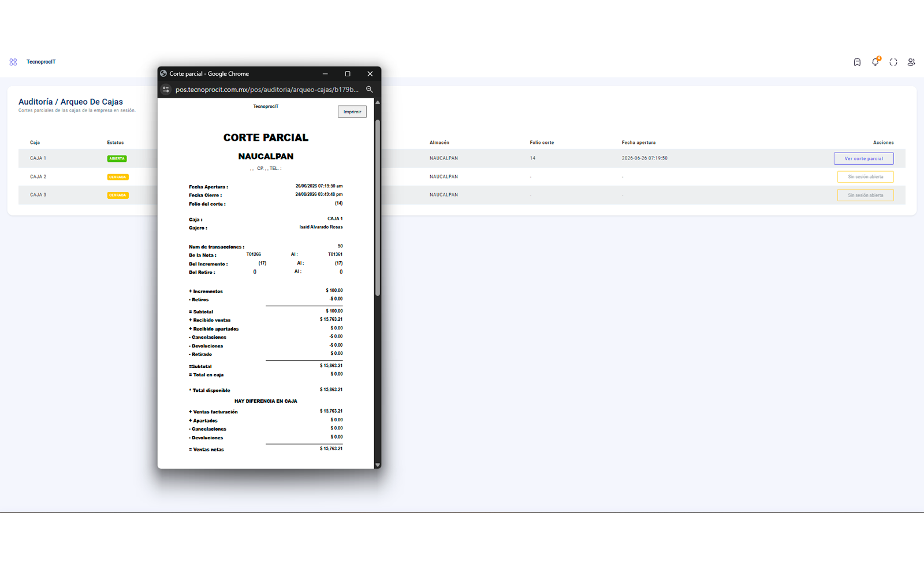Click the CAJA 1 cell in table
Screen dimensions: 924x578
(x=38, y=158)
